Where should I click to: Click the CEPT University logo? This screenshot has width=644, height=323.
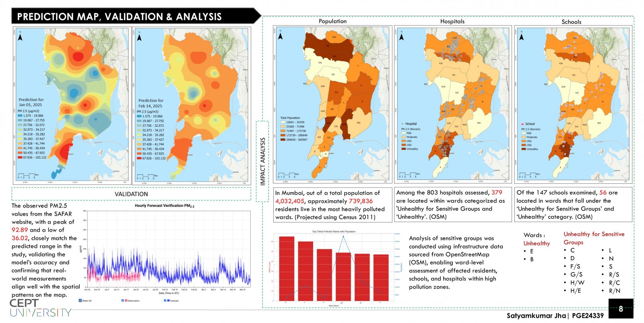coord(40,308)
